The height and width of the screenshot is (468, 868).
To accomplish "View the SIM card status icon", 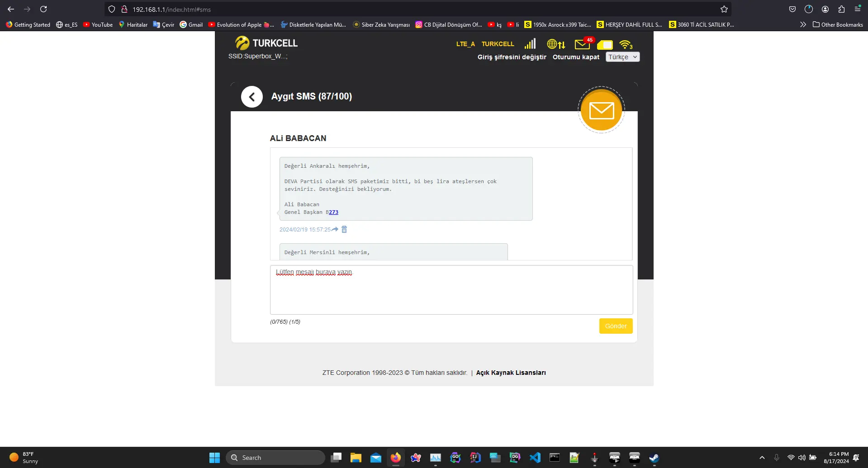I will tap(605, 45).
